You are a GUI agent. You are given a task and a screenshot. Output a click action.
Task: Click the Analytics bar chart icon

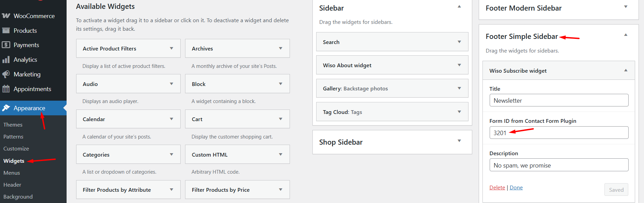coord(6,60)
